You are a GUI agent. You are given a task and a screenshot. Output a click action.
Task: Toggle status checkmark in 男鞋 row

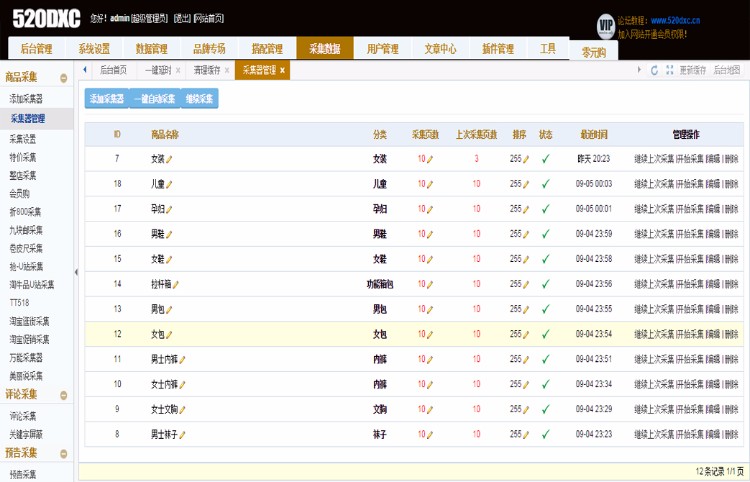[545, 234]
